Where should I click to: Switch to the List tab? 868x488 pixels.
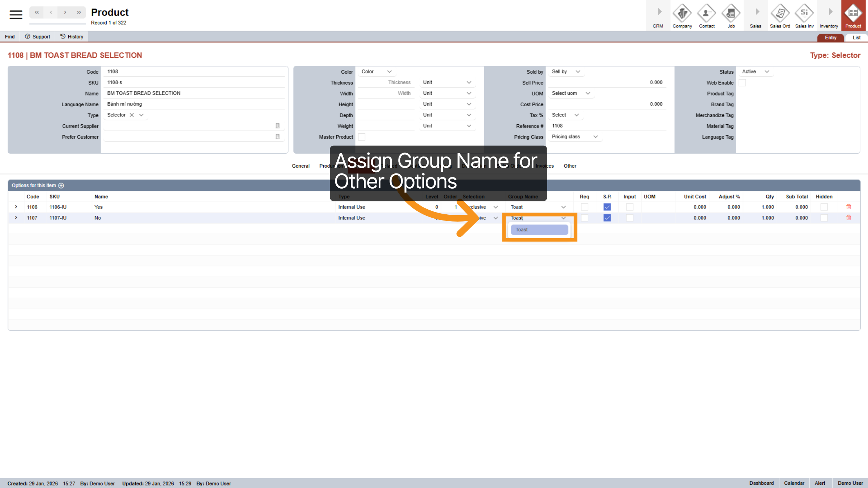coord(856,37)
